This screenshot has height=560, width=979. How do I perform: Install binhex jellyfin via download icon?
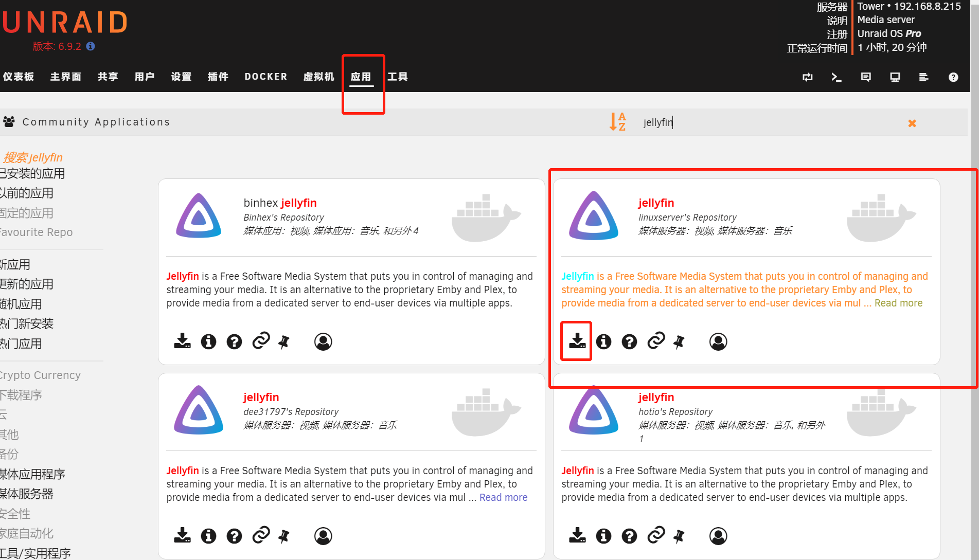coord(182,341)
